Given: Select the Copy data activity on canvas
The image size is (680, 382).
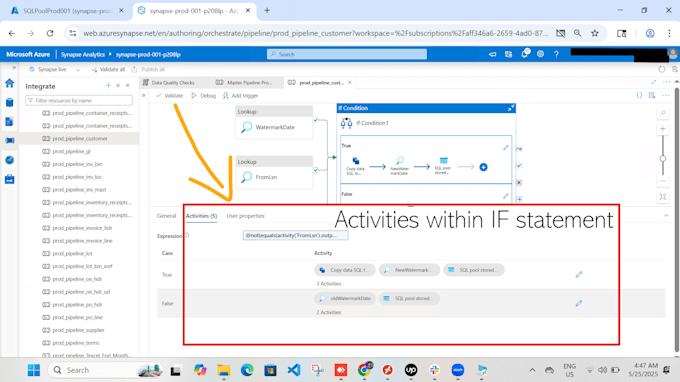Looking at the screenshot, I should pyautogui.click(x=356, y=166).
